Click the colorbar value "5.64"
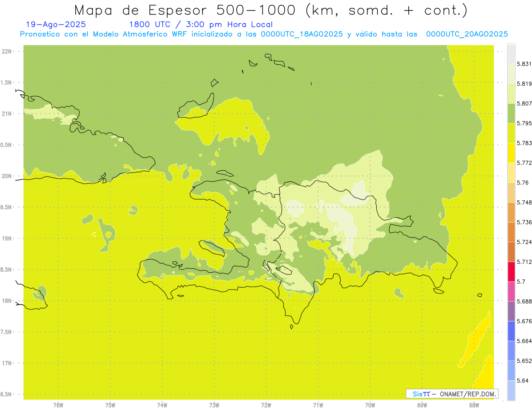This screenshot has height=411, width=532. (523, 381)
